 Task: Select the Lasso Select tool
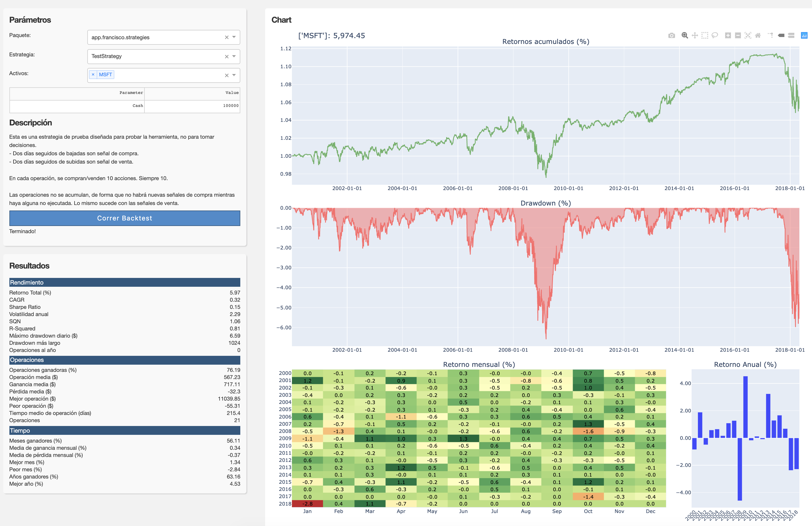tap(715, 35)
